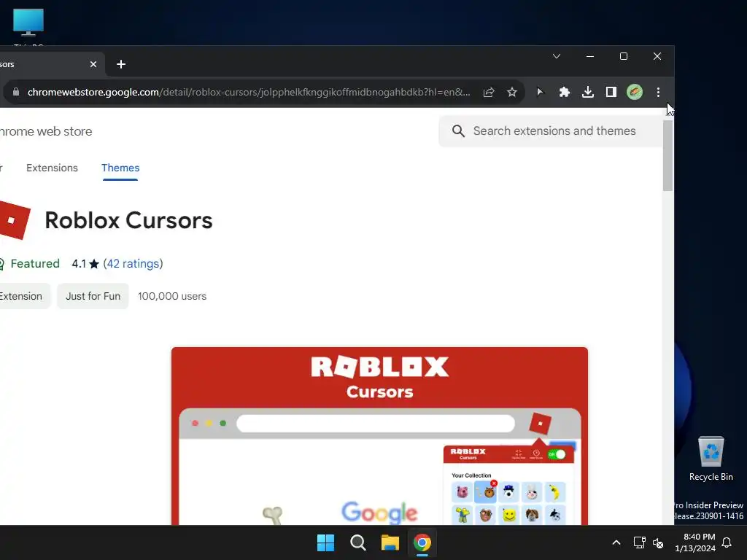Share this page icon in address bar
This screenshot has height=560, width=747.
tap(489, 92)
